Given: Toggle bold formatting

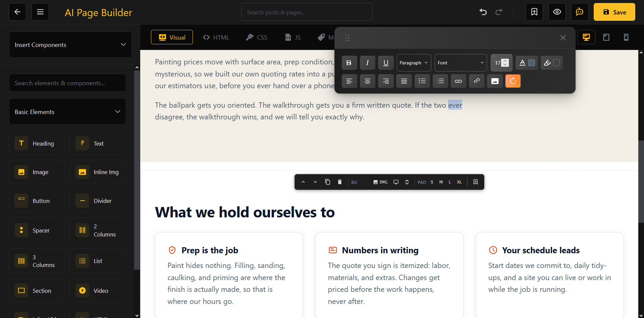Looking at the screenshot, I should [x=349, y=63].
